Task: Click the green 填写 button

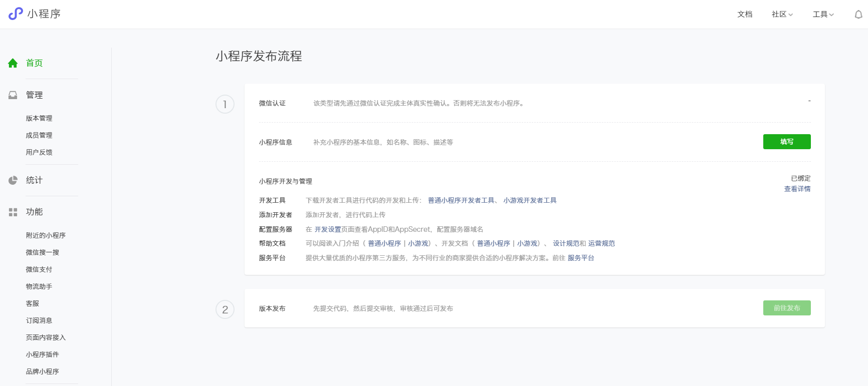Action: 787,142
